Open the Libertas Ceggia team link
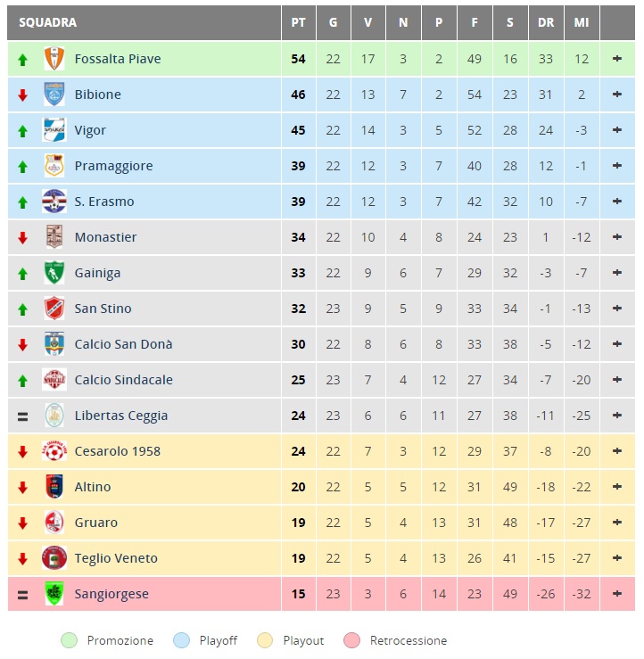 [x=121, y=416]
